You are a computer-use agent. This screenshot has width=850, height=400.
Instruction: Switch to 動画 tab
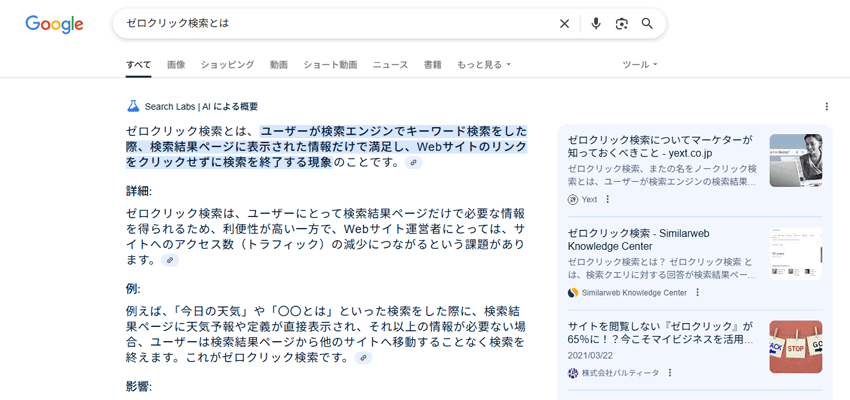(x=279, y=64)
